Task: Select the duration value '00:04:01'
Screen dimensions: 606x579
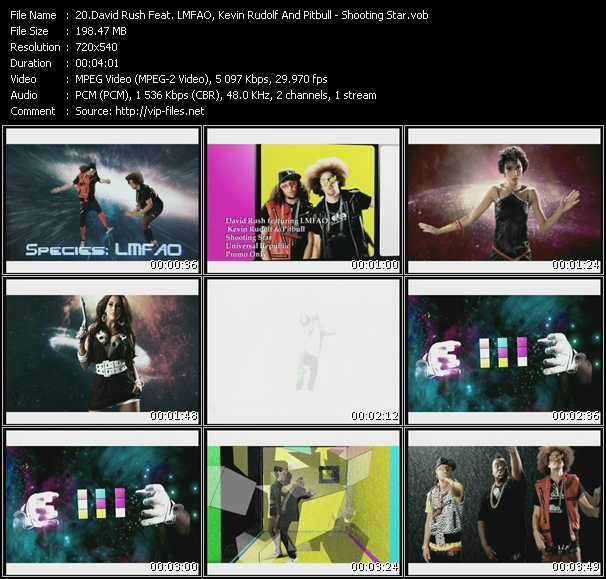Action: [97, 63]
